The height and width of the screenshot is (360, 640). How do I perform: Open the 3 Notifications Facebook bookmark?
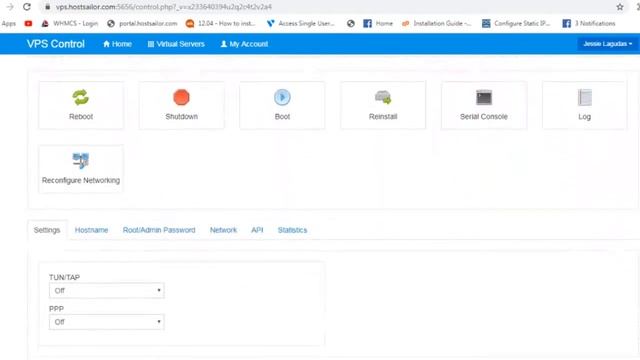pos(589,24)
